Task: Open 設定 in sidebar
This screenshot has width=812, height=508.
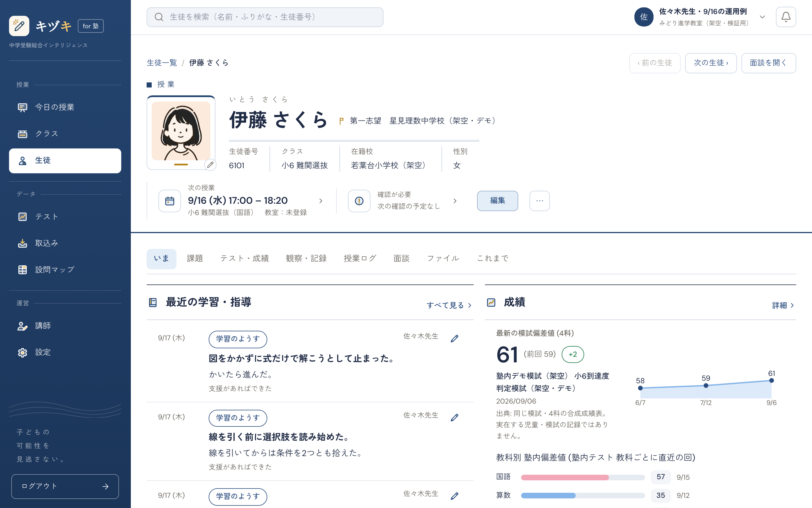Action: 65,352
